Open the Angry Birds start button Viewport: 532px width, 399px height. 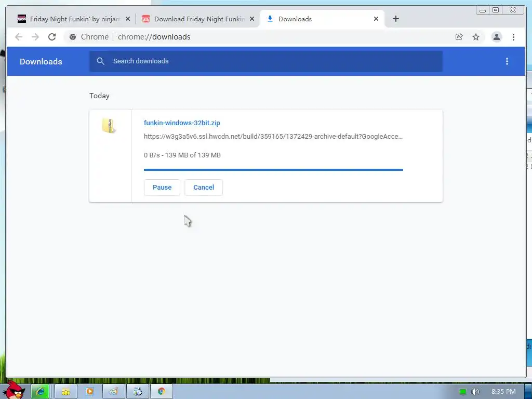[14, 390]
